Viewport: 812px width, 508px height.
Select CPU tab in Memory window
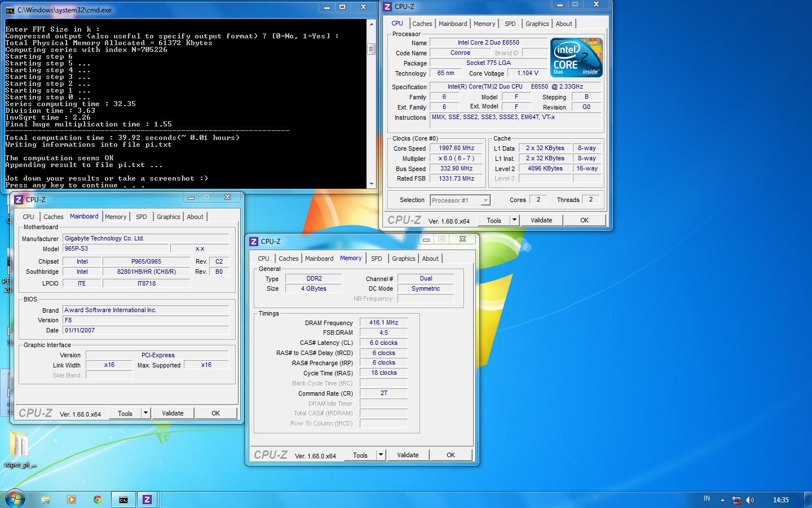(264, 259)
